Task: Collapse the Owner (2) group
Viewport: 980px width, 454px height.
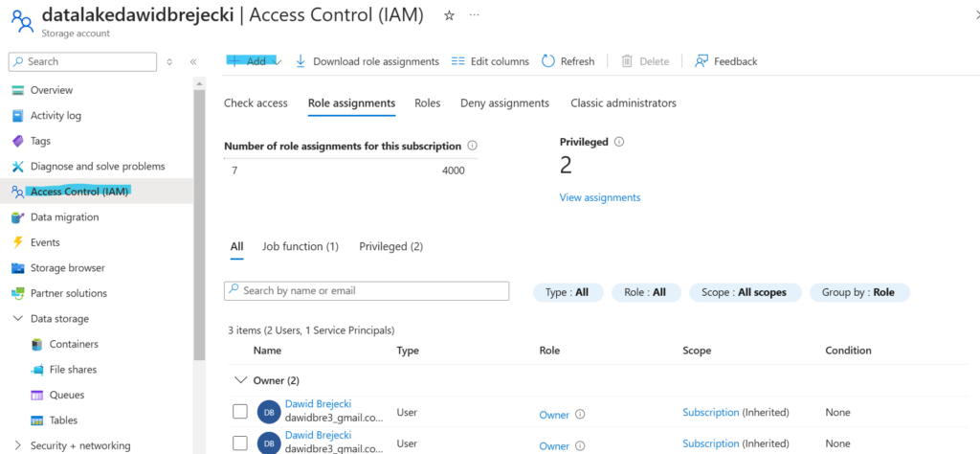Action: tap(240, 380)
